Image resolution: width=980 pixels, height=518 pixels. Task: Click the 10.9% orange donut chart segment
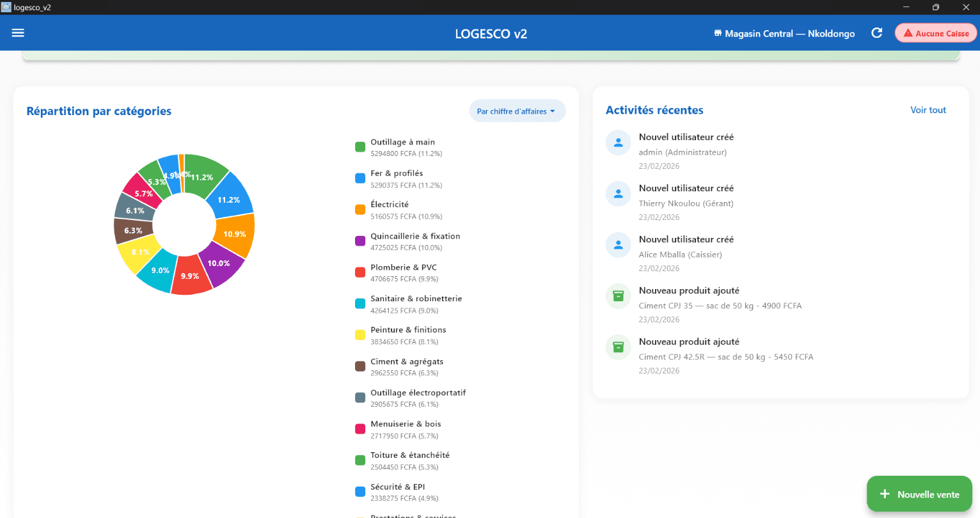[235, 234]
